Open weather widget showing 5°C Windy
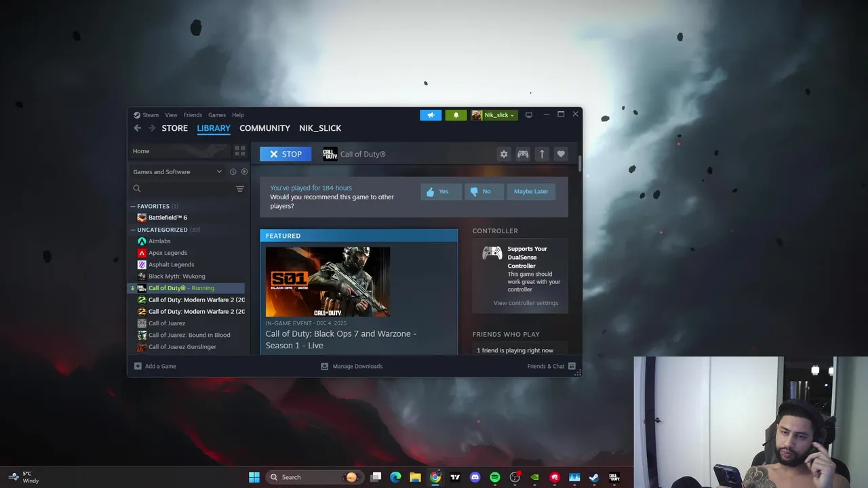 (23, 477)
